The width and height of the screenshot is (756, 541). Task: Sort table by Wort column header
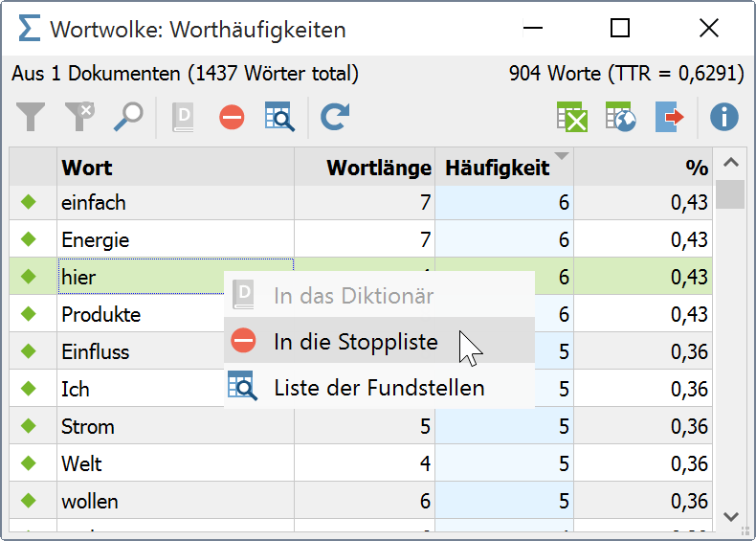[175, 168]
